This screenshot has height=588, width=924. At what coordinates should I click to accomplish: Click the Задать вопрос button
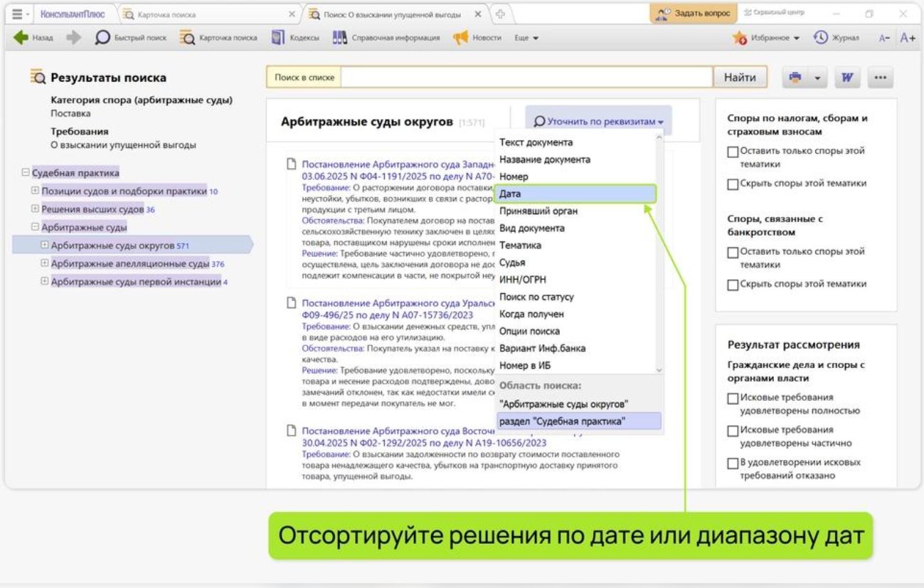pyautogui.click(x=692, y=14)
